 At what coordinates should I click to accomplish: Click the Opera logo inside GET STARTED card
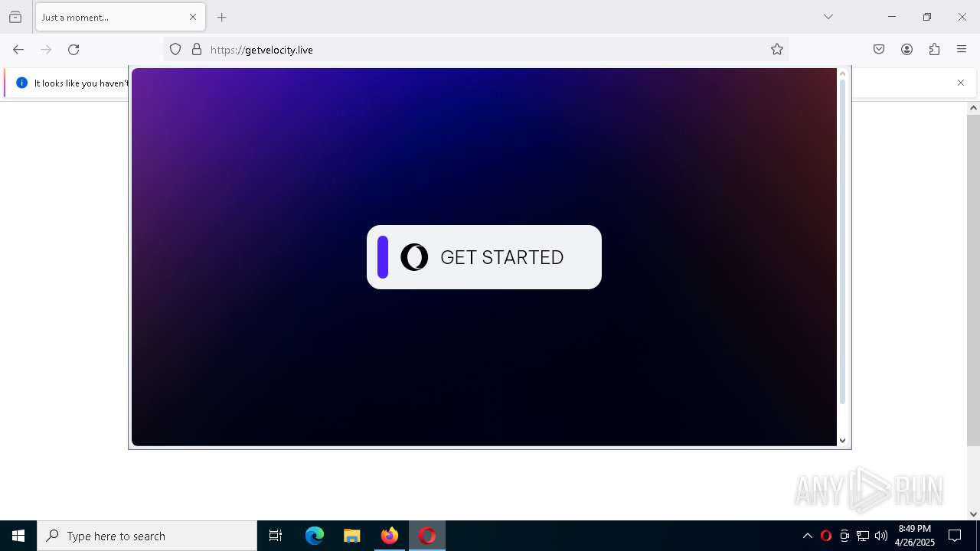414,257
